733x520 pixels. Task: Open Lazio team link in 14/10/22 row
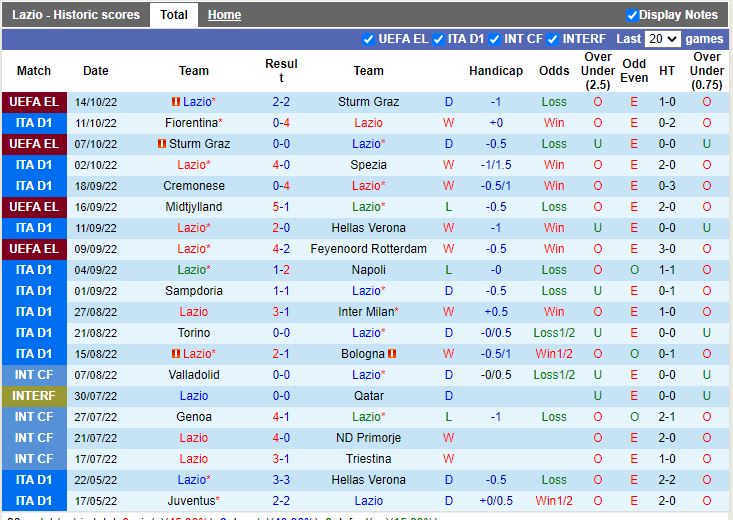[199, 101]
